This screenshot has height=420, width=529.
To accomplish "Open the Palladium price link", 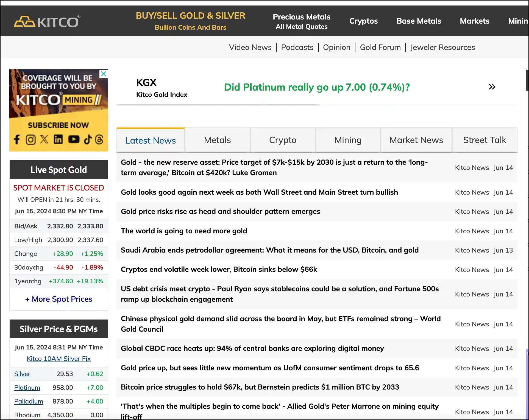I will point(29,401).
